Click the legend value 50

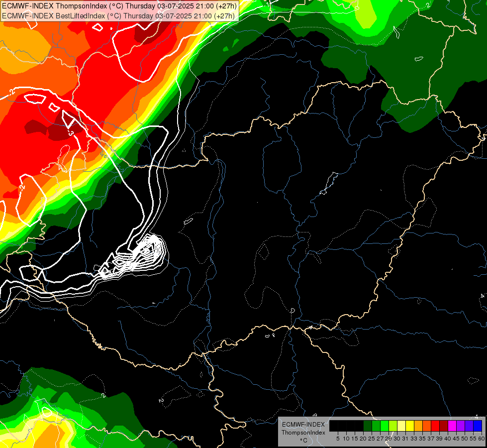coord(465,439)
